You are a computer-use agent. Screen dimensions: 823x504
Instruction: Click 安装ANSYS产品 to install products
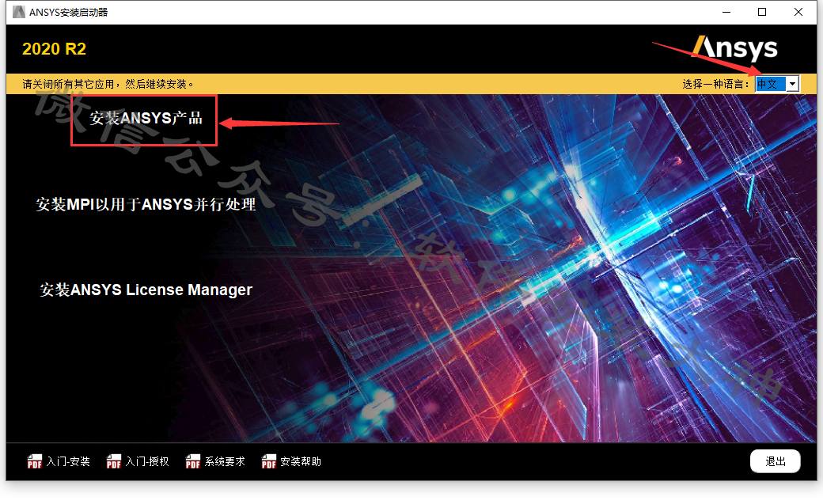click(146, 118)
